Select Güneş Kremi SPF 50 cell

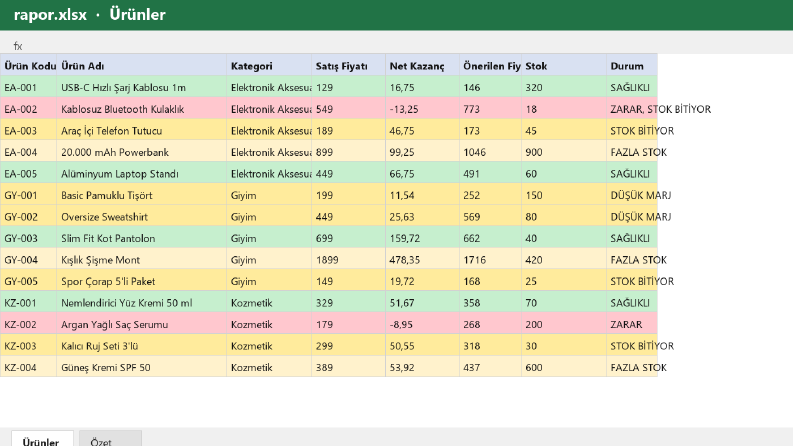tap(142, 368)
